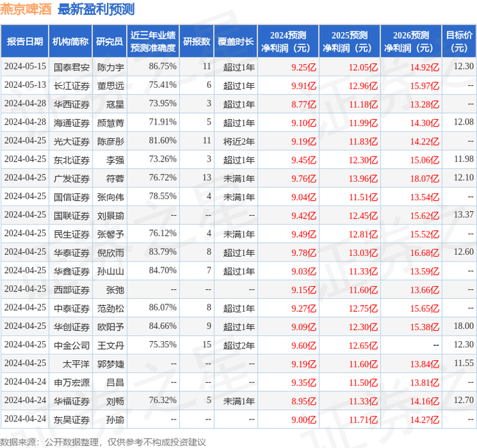Click researcher name 张向伟
This screenshot has width=477, height=448.
coord(110,197)
